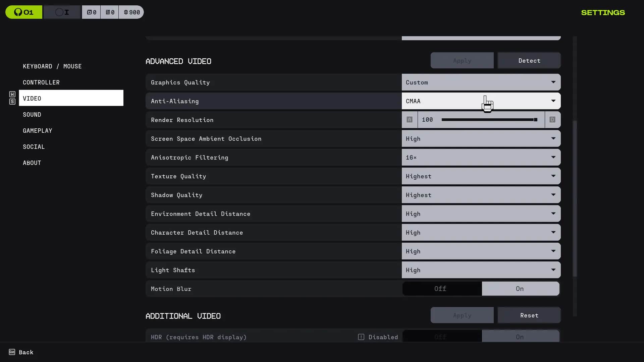Click the Render Resolution slider track
644x362 pixels.
coord(488,120)
